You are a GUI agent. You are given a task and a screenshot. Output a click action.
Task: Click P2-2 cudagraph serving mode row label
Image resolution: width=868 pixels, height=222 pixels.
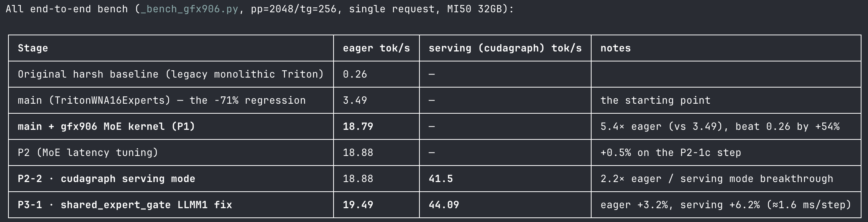[106, 179]
